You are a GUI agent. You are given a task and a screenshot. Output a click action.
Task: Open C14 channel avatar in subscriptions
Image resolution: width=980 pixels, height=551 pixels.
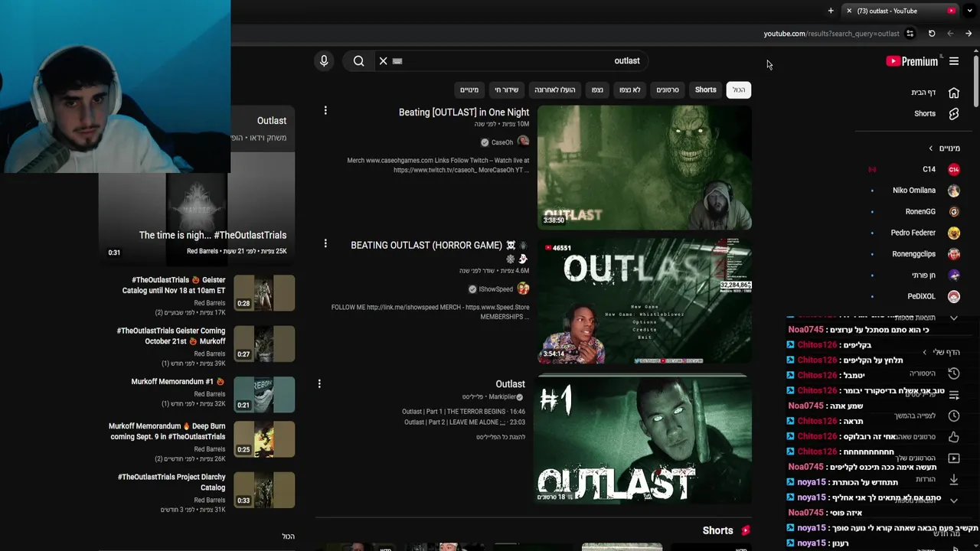[x=954, y=169]
